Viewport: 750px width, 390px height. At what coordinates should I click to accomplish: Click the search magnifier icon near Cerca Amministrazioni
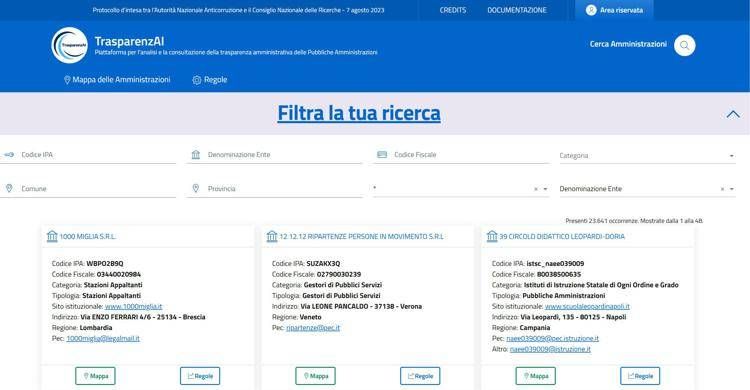(684, 45)
